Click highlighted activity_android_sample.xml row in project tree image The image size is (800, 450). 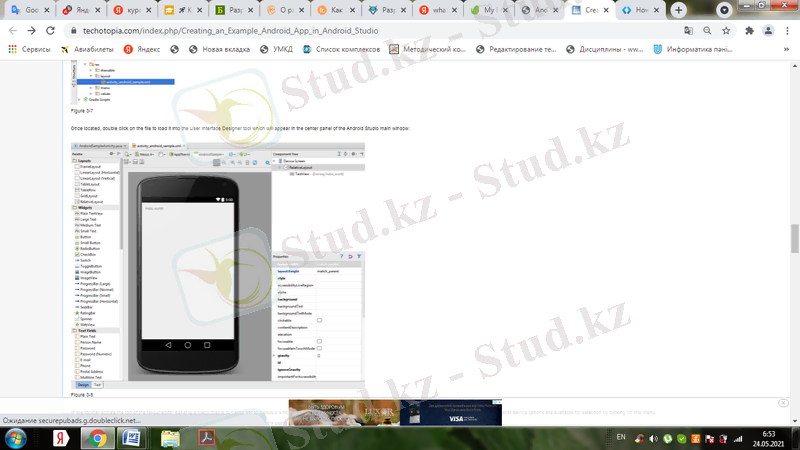point(126,82)
